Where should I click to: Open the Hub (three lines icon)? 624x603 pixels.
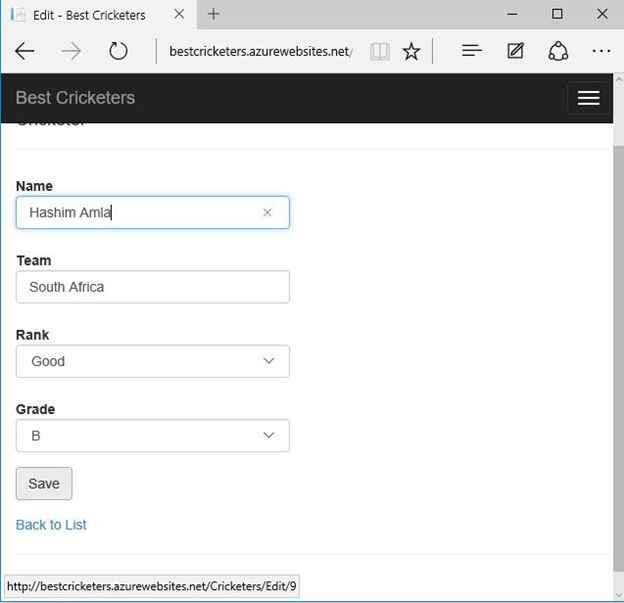pos(472,51)
